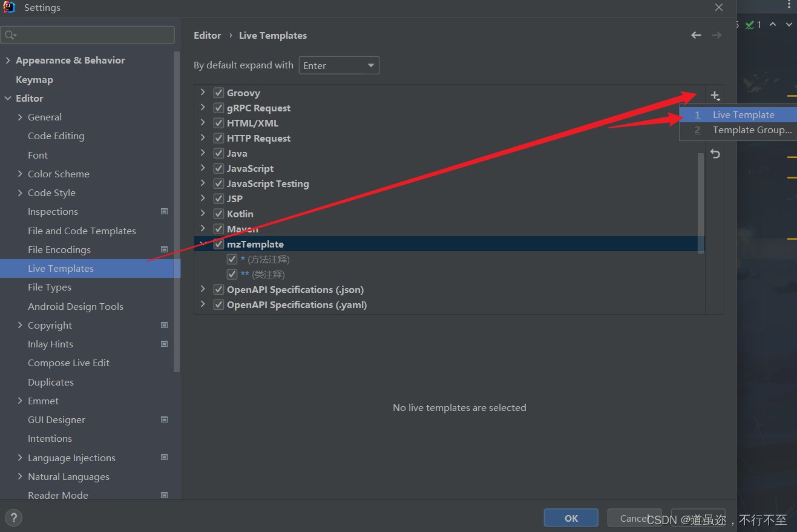Click the search magnifier icon
This screenshot has width=797, height=532.
10,35
